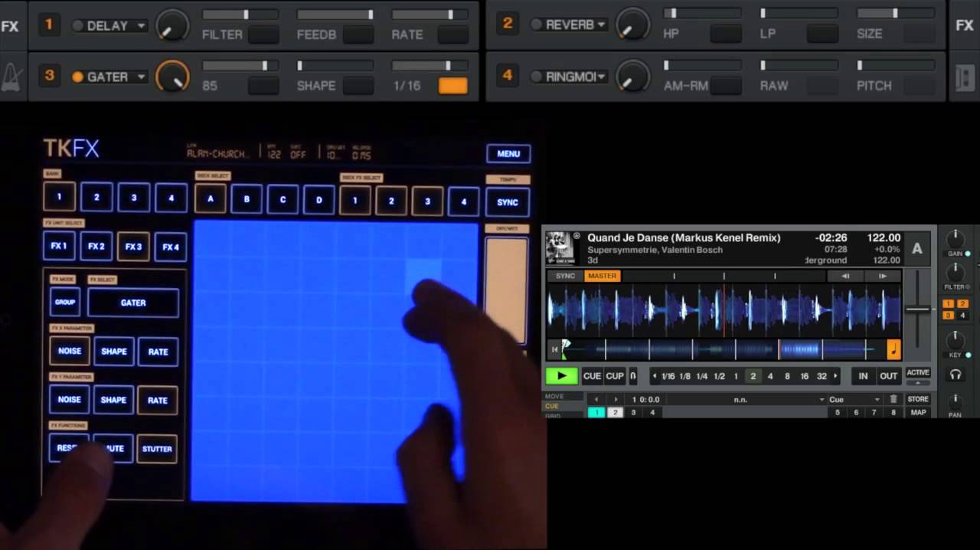Click the Deck A cover art thumbnail
Viewport: 980px width, 550px height.
click(560, 248)
